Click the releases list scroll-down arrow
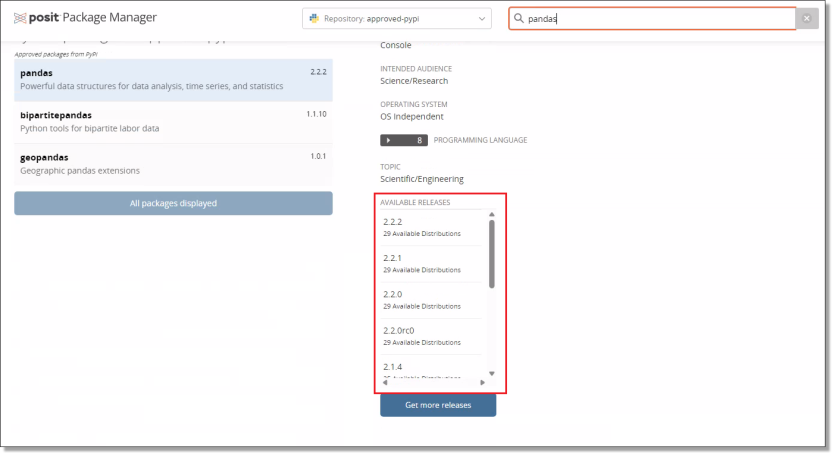The width and height of the screenshot is (832, 453). [491, 374]
